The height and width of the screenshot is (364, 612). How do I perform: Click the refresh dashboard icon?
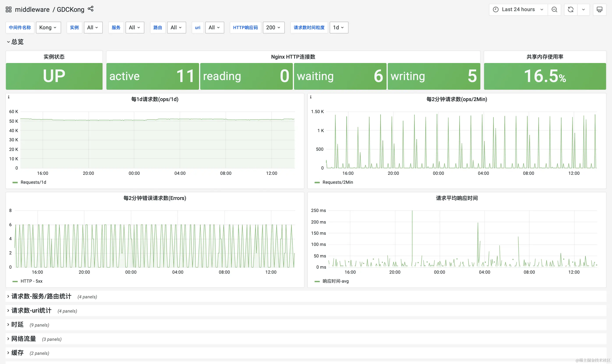coord(571,10)
